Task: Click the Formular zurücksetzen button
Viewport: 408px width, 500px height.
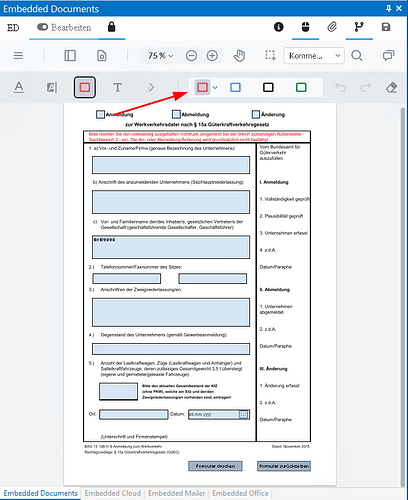Action: (284, 466)
